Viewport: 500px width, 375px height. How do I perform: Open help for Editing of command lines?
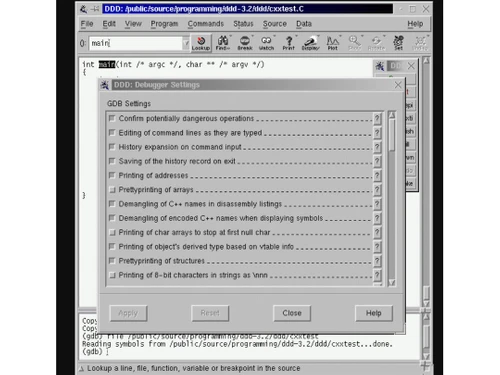click(x=377, y=133)
